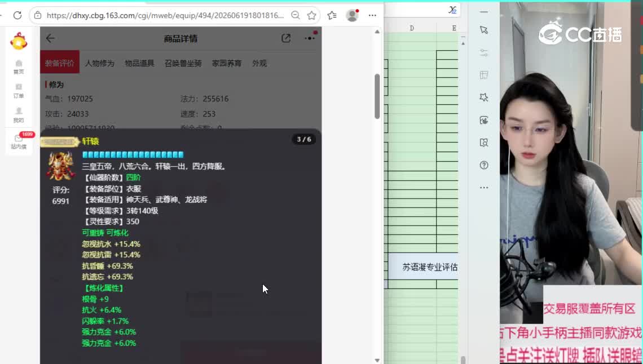Switch to the 物品道具 tab
Screen dimensions: 643x364
pyautogui.click(x=139, y=63)
